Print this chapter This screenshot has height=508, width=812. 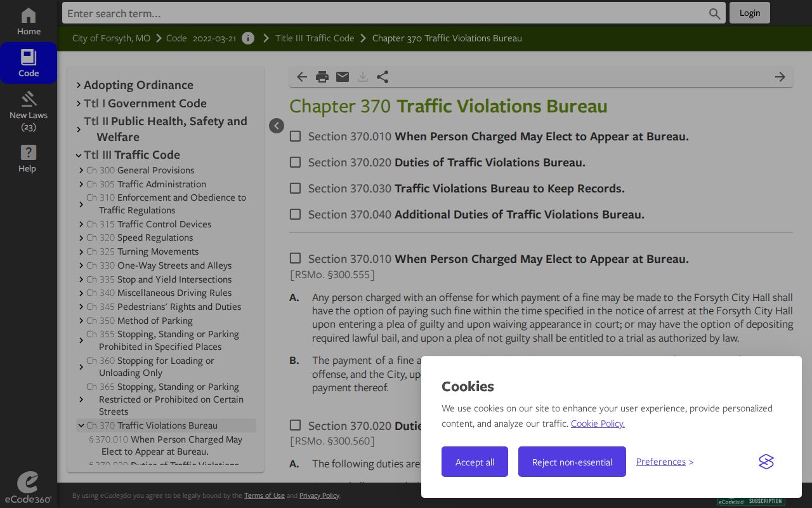click(x=322, y=77)
